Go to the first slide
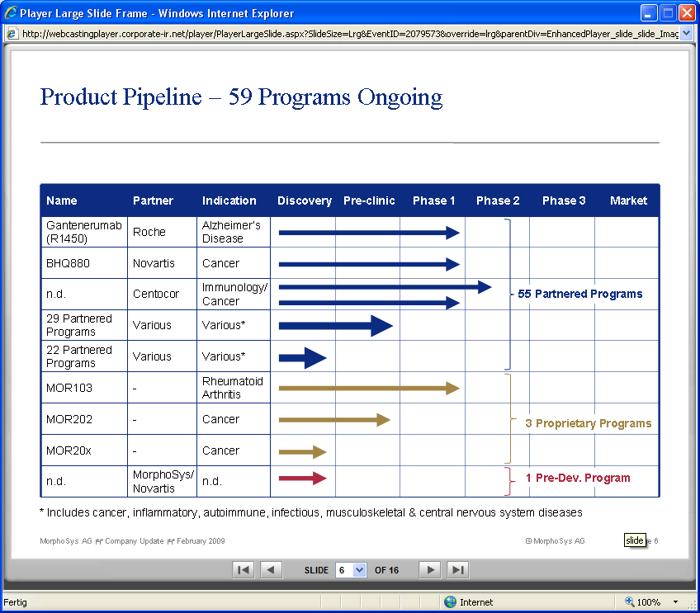The height and width of the screenshot is (613, 700). click(x=243, y=569)
